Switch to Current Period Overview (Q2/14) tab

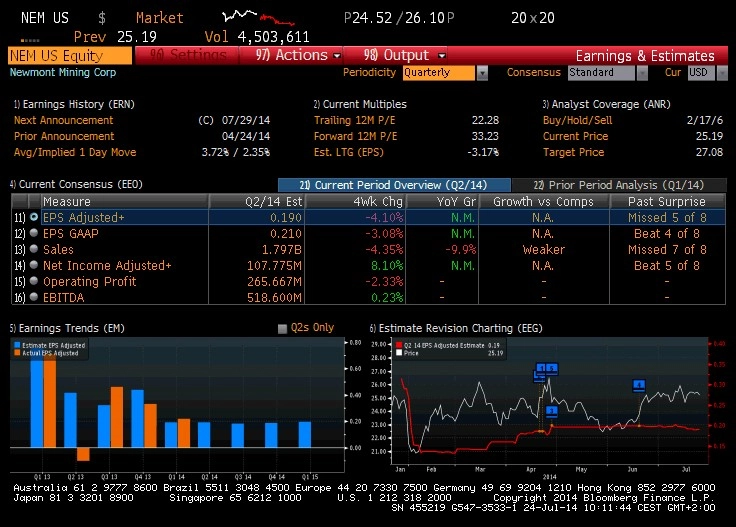(394, 185)
